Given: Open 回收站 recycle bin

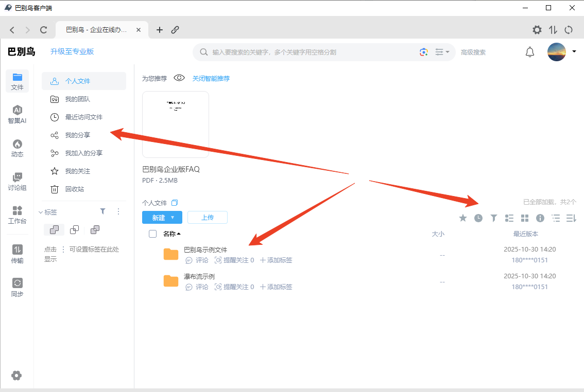Looking at the screenshot, I should coord(84,189).
